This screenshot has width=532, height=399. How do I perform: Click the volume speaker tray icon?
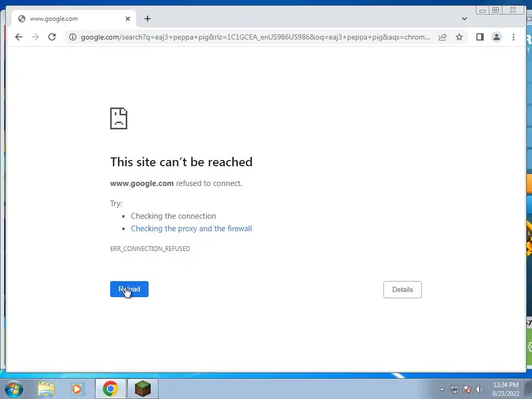click(480, 389)
